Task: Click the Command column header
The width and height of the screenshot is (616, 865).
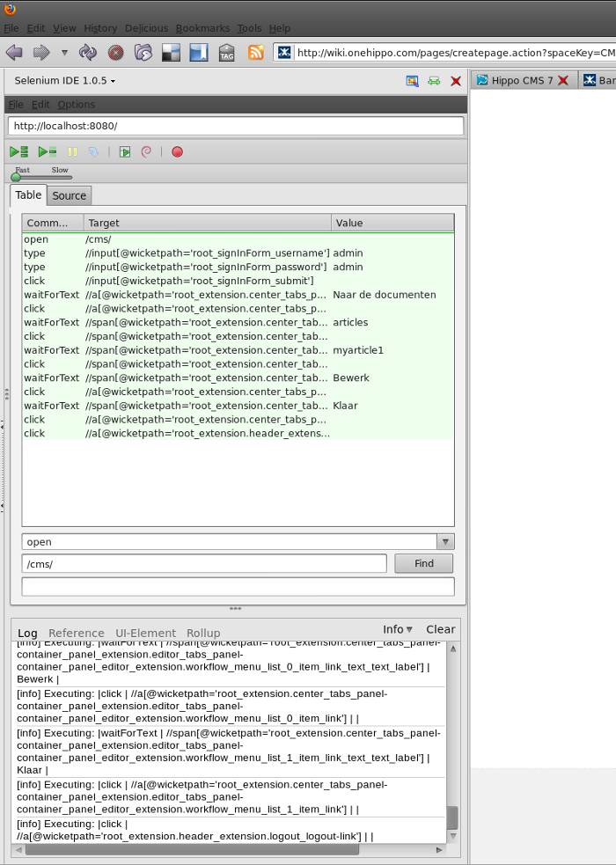Action: [x=53, y=223]
